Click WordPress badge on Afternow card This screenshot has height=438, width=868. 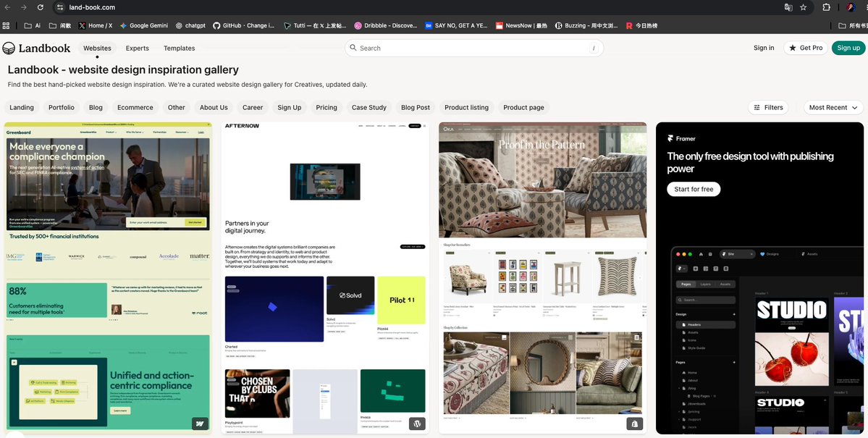pyautogui.click(x=418, y=424)
